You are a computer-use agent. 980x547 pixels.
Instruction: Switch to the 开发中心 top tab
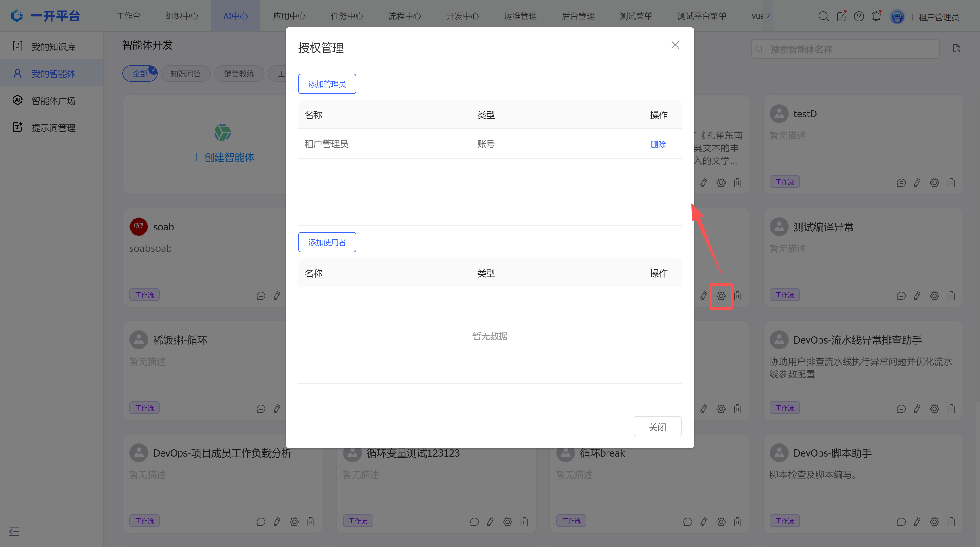(462, 16)
